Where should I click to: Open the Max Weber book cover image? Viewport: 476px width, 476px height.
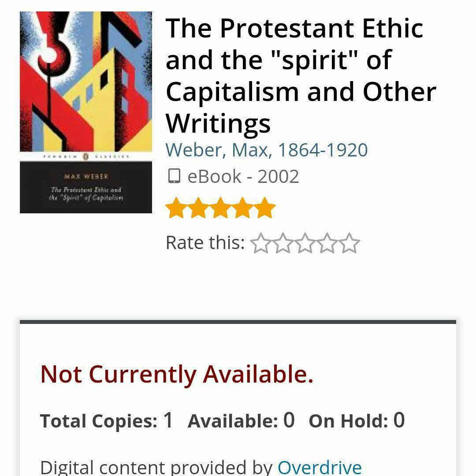[x=86, y=112]
